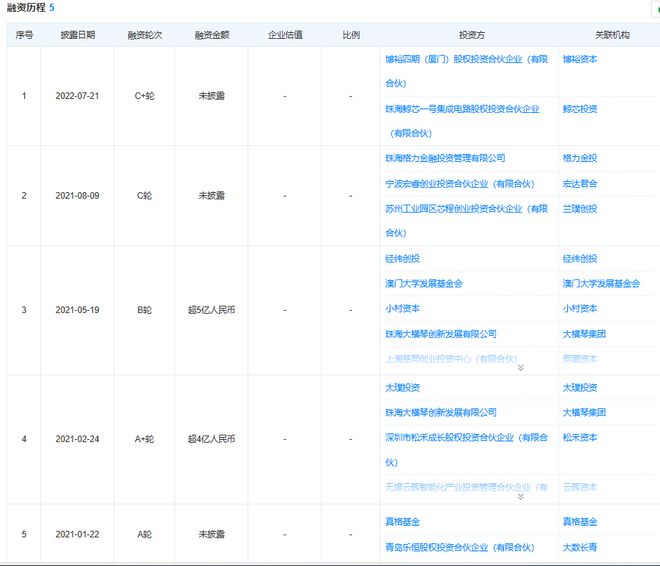Click the 序号 column header

point(24,35)
